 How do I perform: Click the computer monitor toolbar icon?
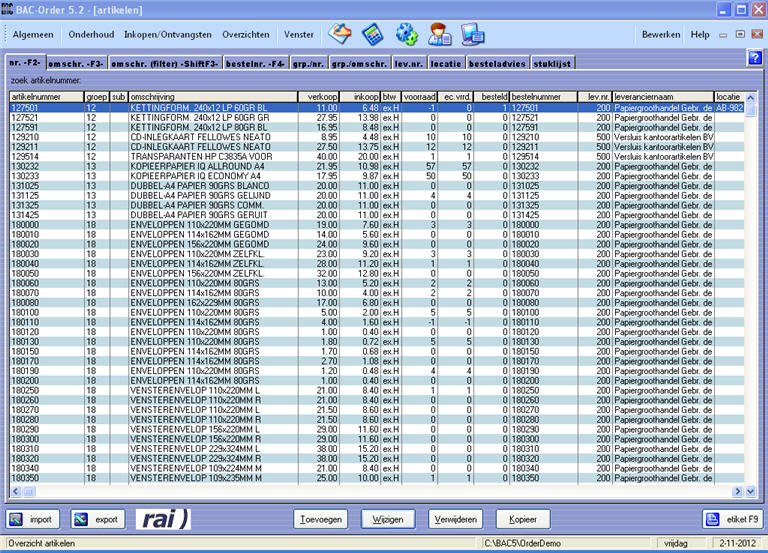471,34
